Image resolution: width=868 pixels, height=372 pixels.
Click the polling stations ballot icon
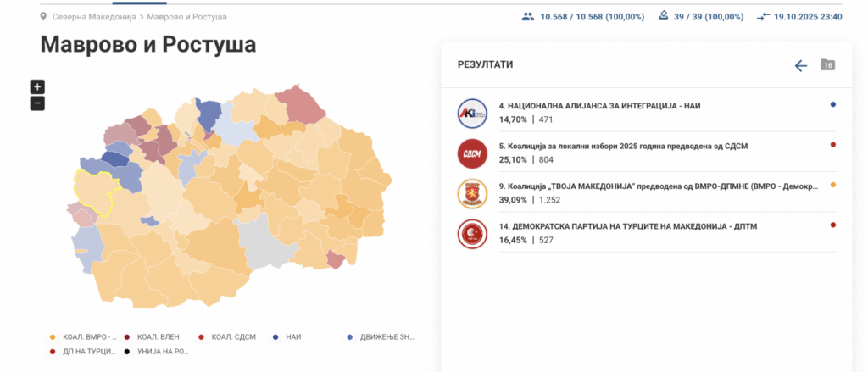point(663,16)
